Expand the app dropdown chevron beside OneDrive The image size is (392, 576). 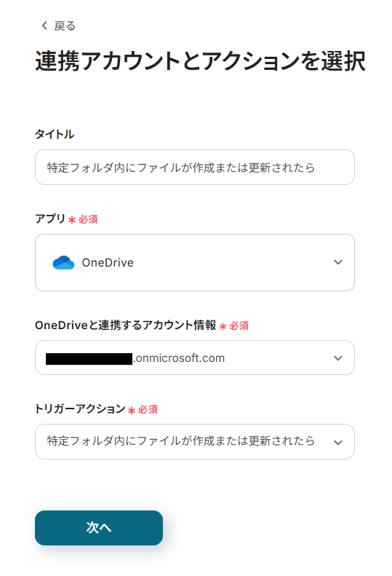pos(338,262)
